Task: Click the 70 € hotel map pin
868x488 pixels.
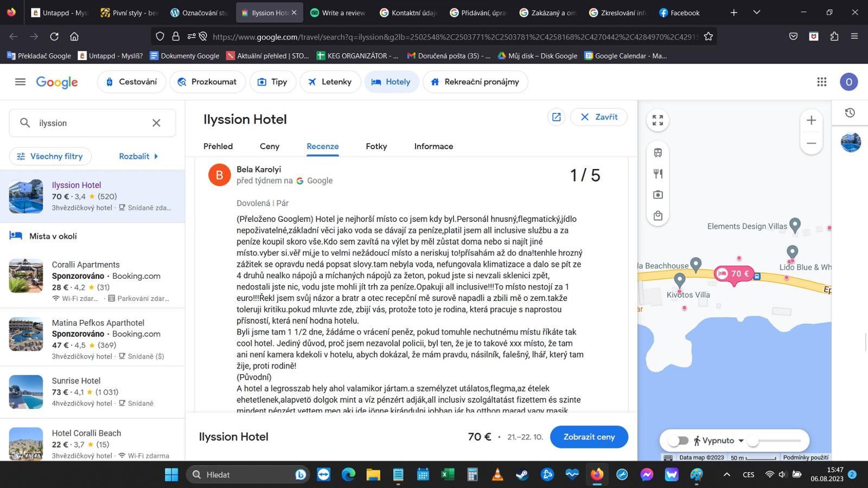Action: pyautogui.click(x=734, y=274)
